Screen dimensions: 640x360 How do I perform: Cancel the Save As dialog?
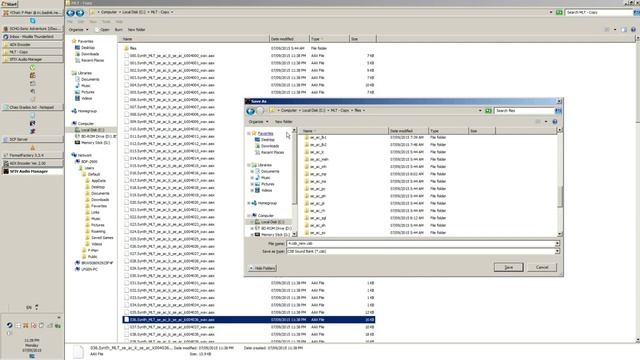click(542, 267)
